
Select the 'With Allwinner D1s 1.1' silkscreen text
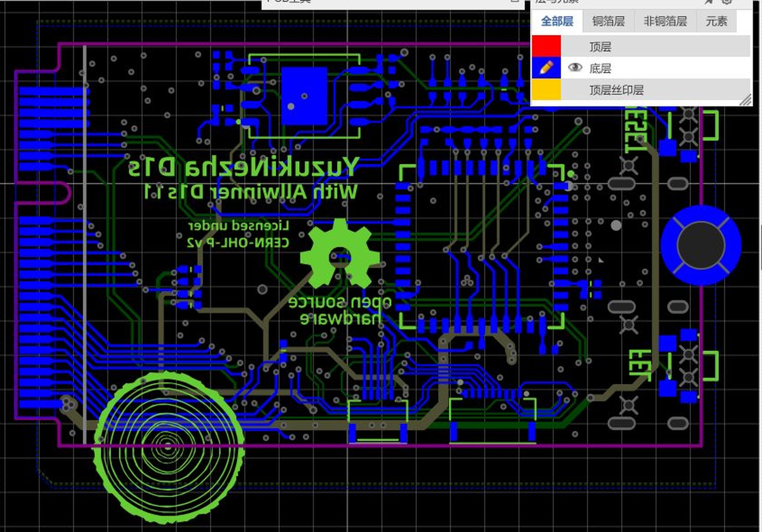(251, 192)
